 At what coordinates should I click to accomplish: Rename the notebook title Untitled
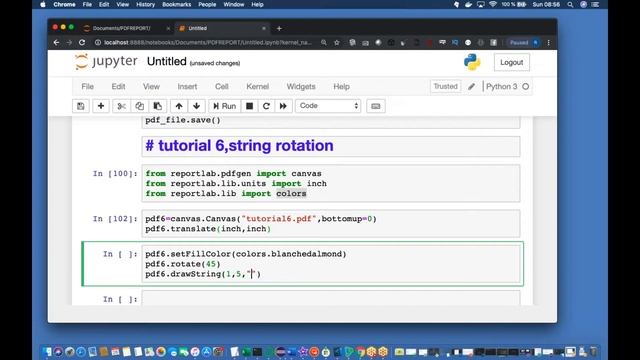[x=167, y=62]
